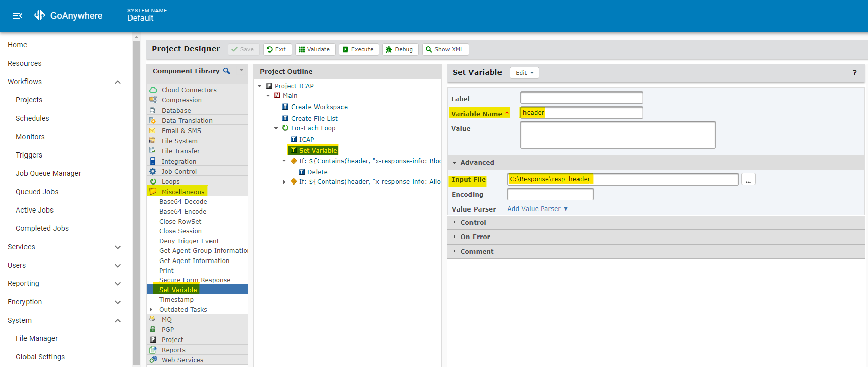Click the Project category icon
This screenshot has width=868, height=367.
click(x=153, y=339)
